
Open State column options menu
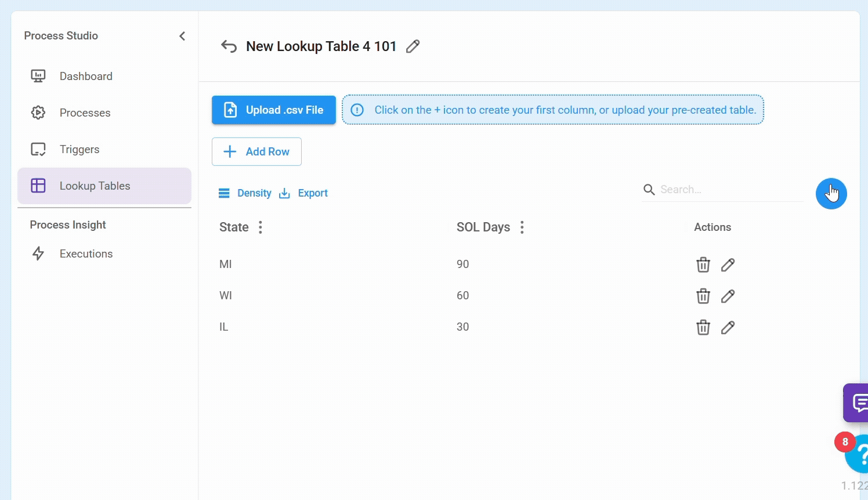click(261, 227)
